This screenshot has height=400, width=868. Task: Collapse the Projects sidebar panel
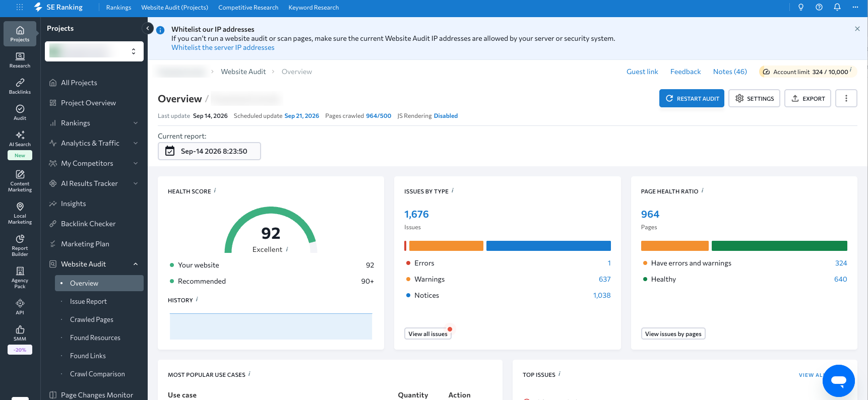pyautogui.click(x=148, y=28)
